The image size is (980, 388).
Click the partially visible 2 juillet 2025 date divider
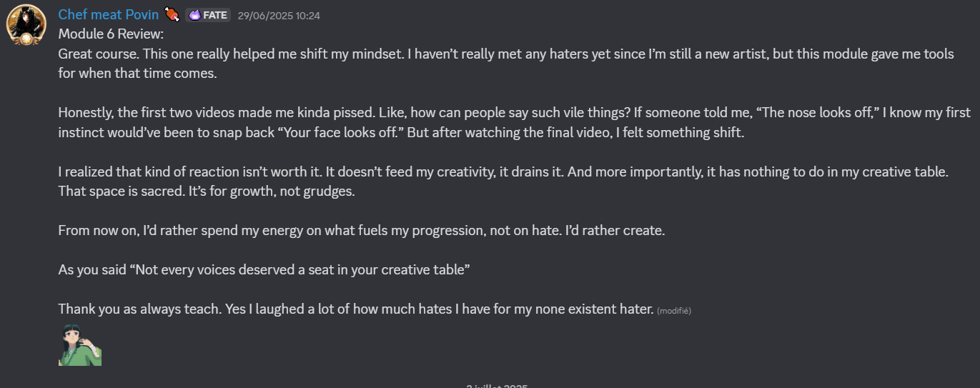pyautogui.click(x=497, y=385)
